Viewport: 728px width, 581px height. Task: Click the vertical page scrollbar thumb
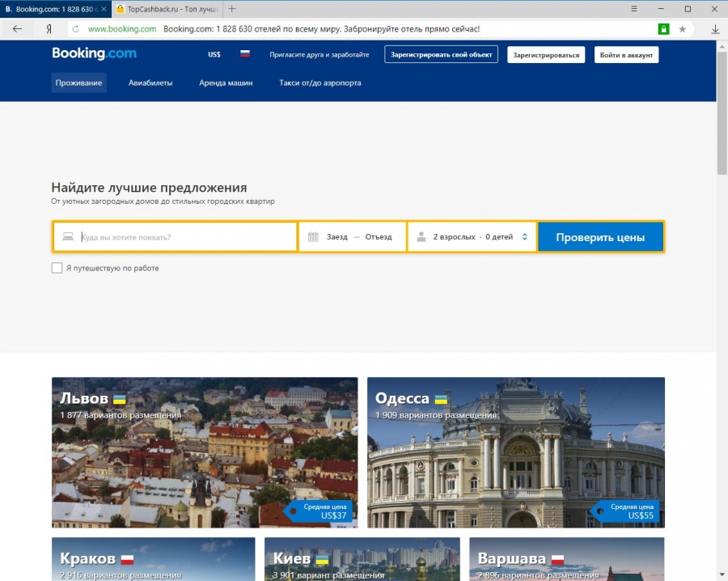pyautogui.click(x=722, y=112)
